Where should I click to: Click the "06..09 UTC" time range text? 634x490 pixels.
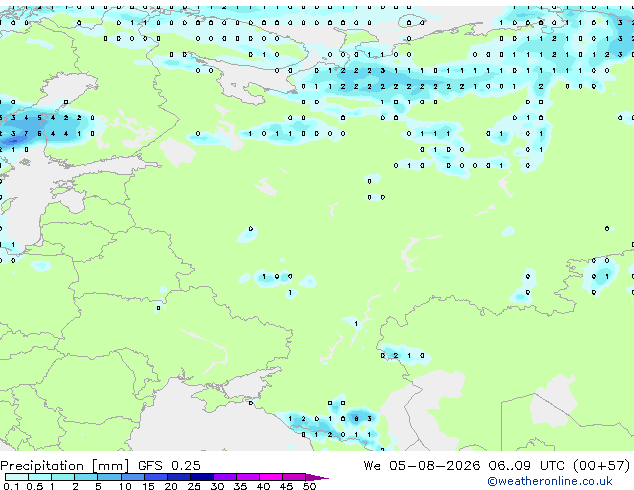526,466
